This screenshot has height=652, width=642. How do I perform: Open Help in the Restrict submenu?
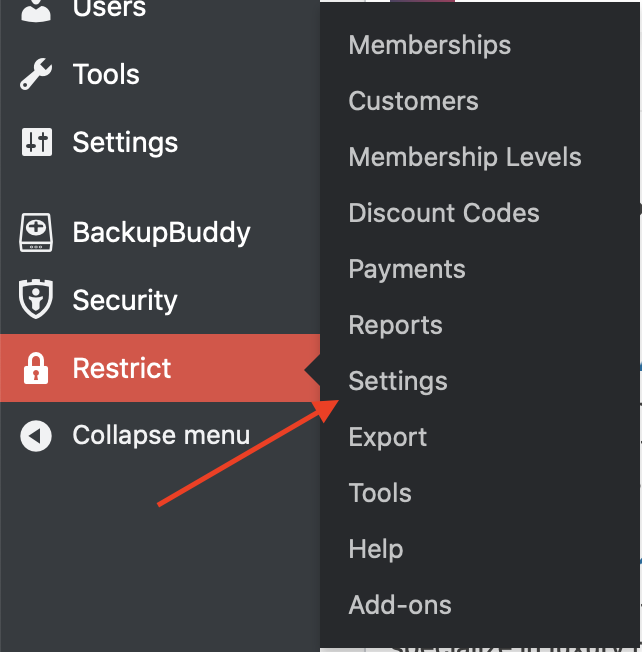376,549
